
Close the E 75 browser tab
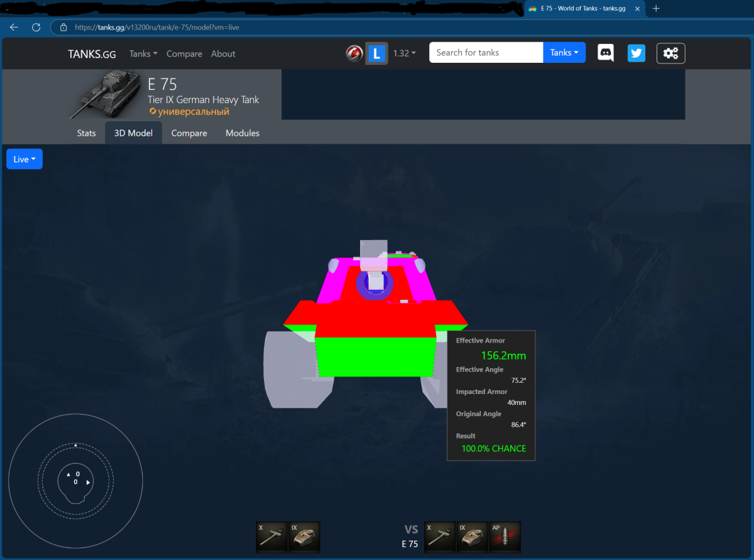click(637, 9)
